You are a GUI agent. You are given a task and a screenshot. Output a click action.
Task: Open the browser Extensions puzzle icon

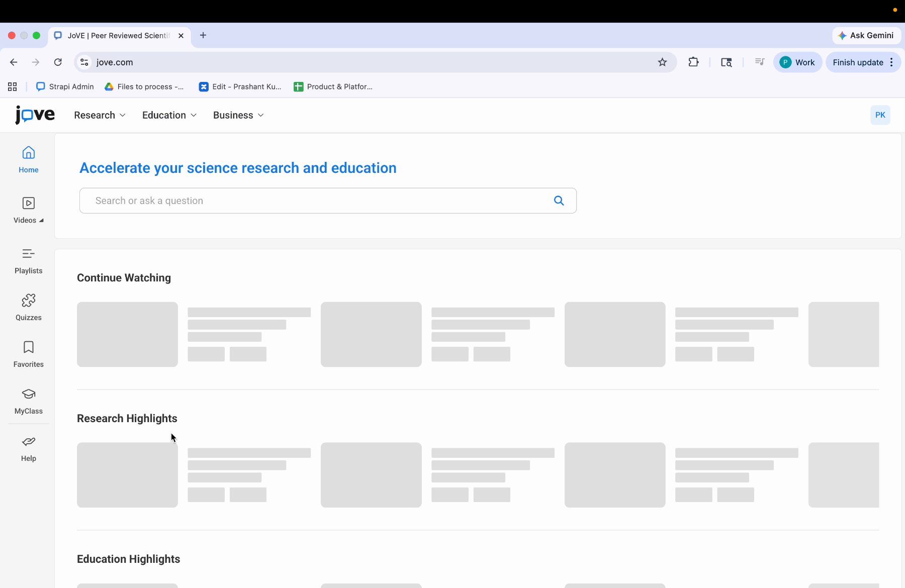coord(693,62)
